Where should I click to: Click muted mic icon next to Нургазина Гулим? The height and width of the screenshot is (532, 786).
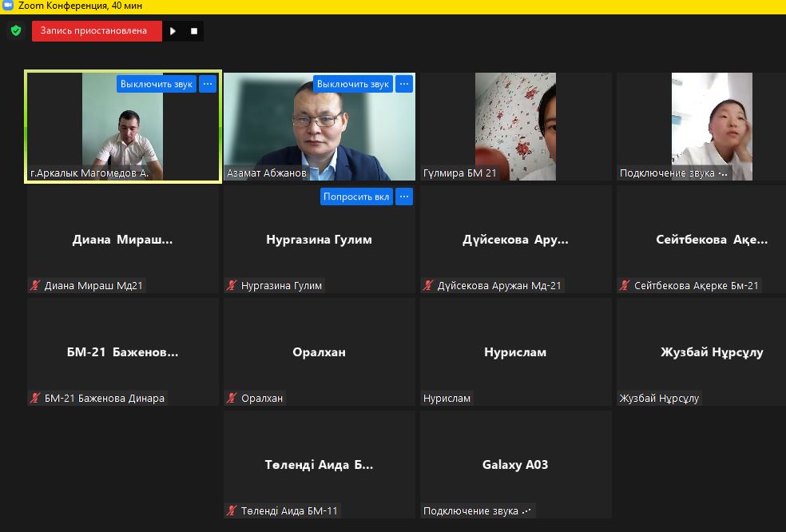pyautogui.click(x=232, y=285)
